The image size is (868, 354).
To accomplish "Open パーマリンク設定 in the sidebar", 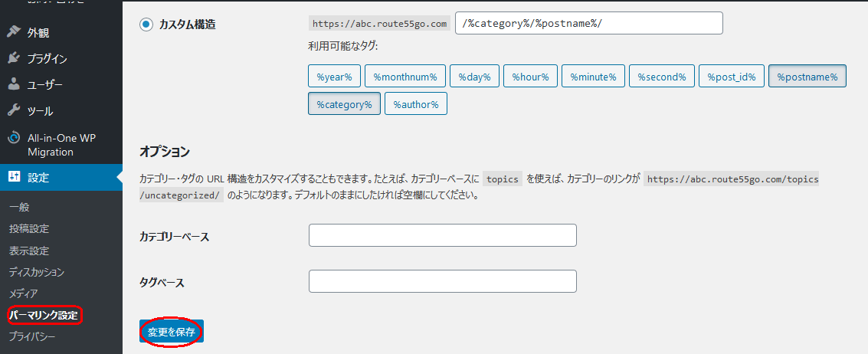I will tap(44, 315).
